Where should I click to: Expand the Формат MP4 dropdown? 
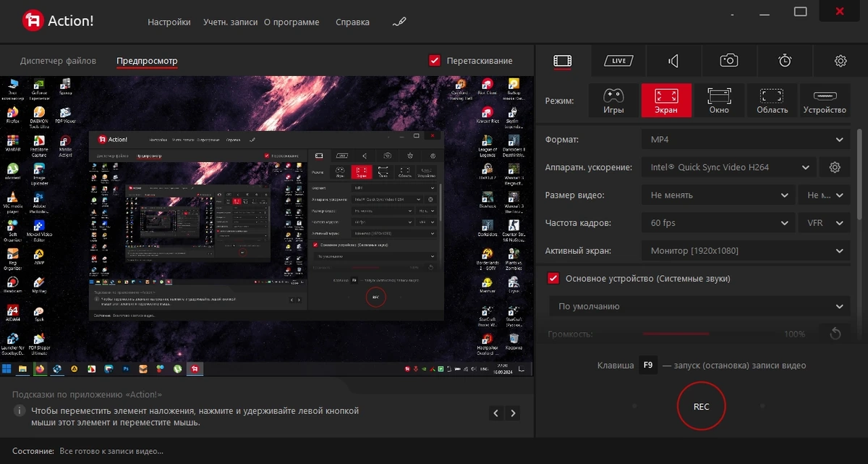[x=746, y=140]
